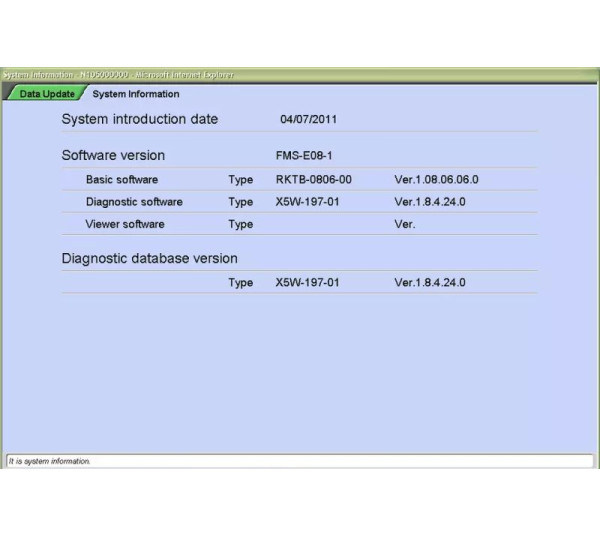
Task: Select X5W-197-01 in Diagnostic software row
Action: (307, 202)
